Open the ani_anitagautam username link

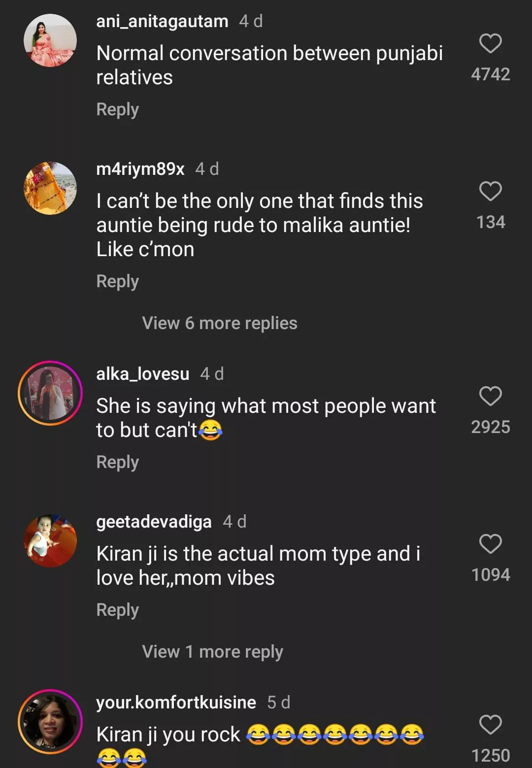[162, 21]
